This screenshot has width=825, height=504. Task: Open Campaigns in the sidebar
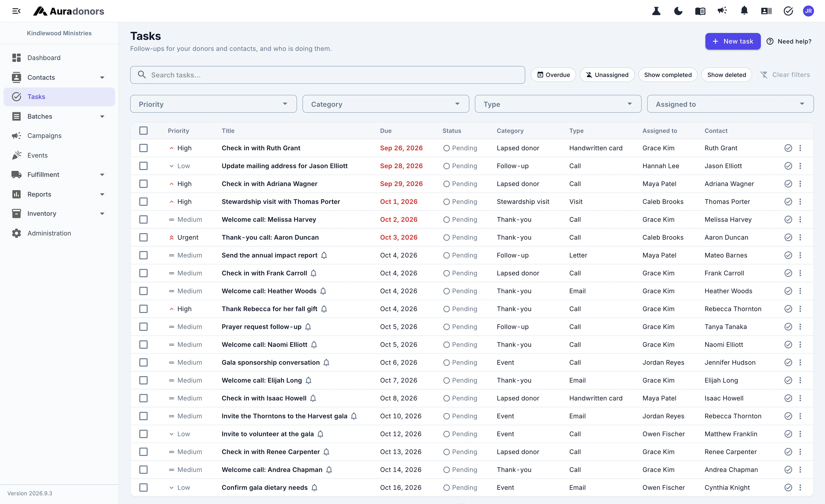tap(59, 136)
